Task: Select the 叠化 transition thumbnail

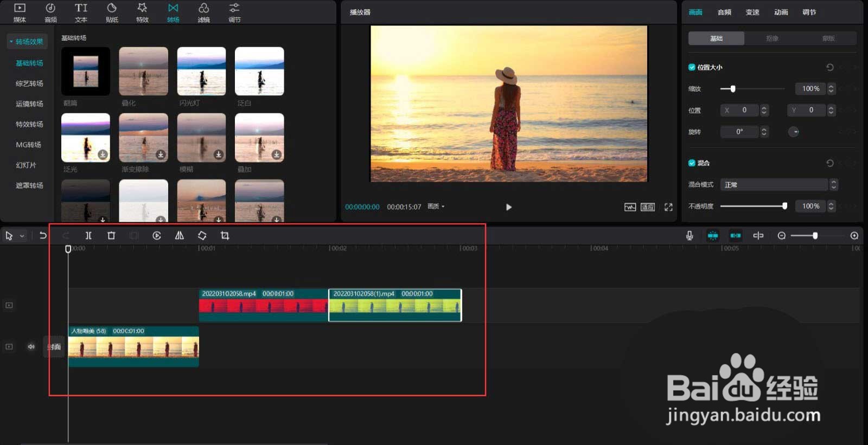Action: [143, 71]
